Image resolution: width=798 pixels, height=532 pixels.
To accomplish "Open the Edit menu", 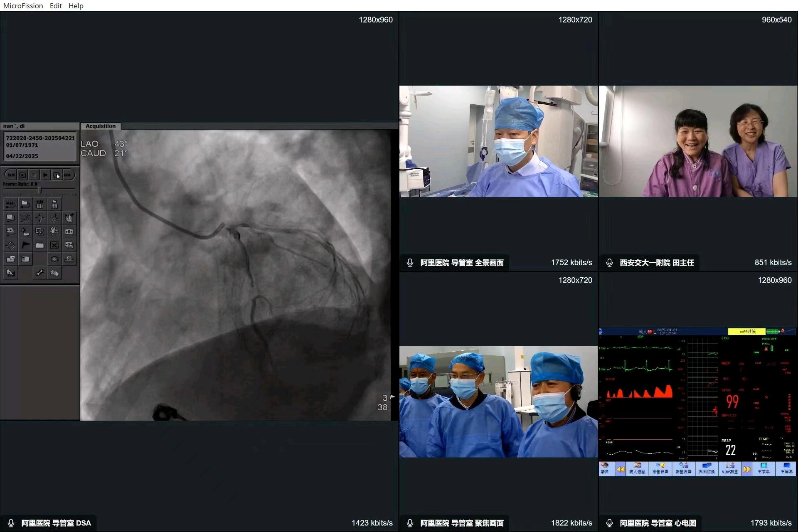I will click(x=56, y=6).
